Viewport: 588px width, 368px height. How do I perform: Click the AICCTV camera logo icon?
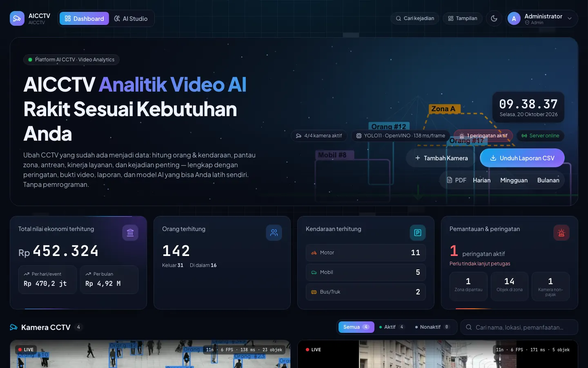click(17, 18)
